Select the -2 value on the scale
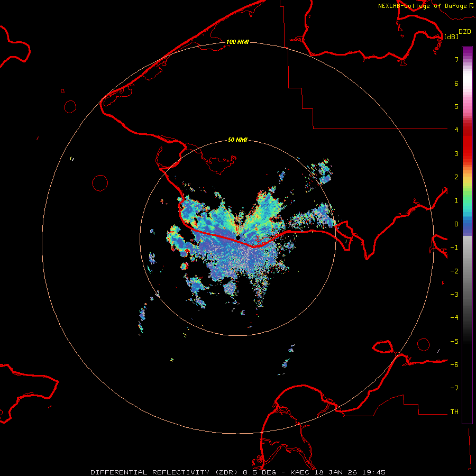Viewport: 476px width, 476px height. point(454,271)
